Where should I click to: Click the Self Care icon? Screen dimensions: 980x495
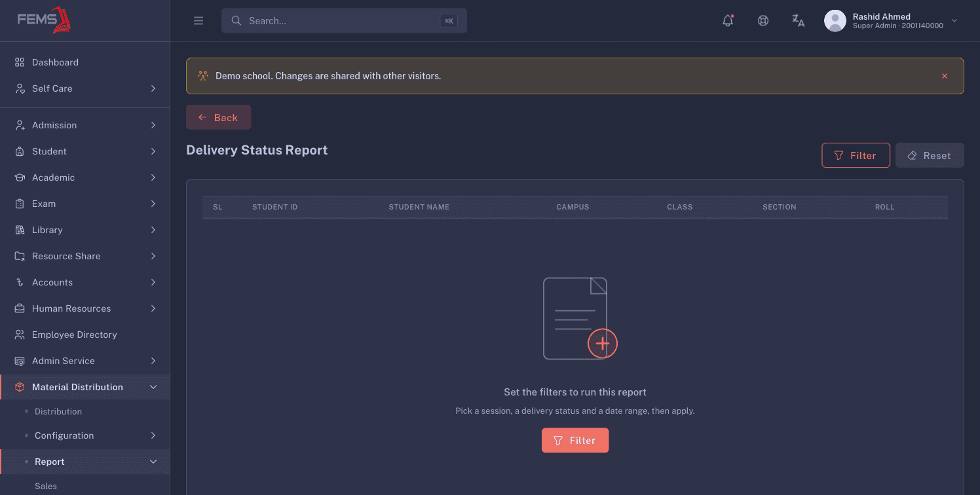[20, 88]
